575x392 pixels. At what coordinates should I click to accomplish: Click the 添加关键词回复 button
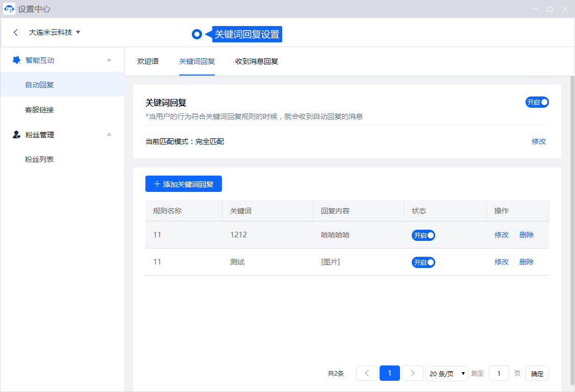point(184,184)
